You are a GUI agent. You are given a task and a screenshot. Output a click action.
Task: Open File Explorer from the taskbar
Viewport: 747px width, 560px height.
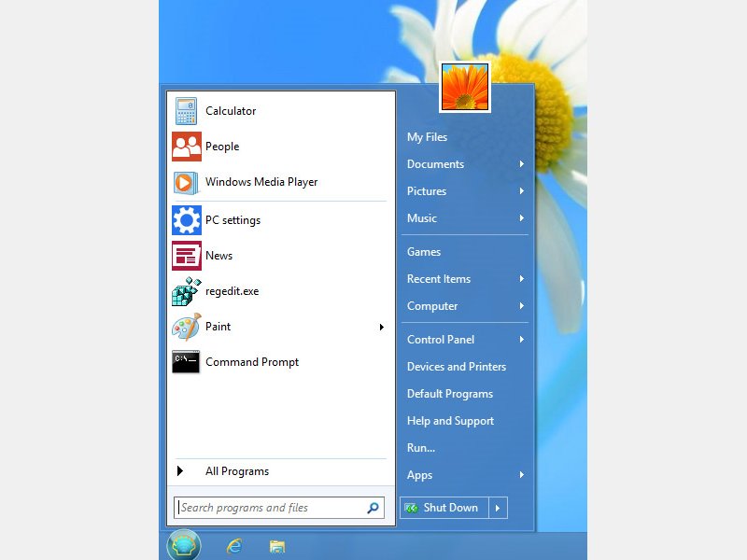(x=277, y=547)
